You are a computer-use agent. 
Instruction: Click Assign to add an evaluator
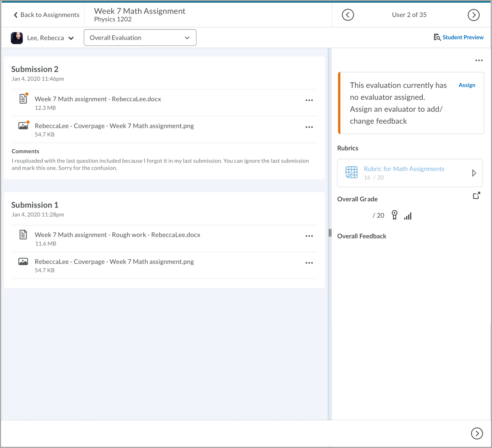coord(466,85)
